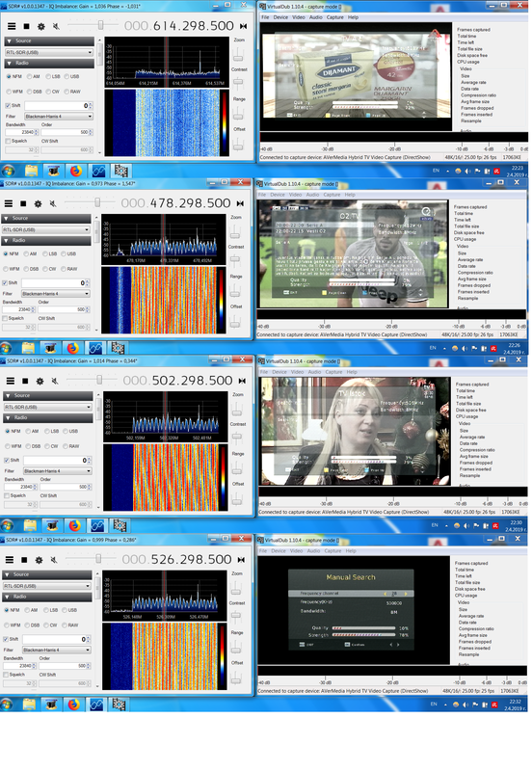
Task: Adjust volume slider in SDR# tuned to 614.298.500
Action: point(101,25)
